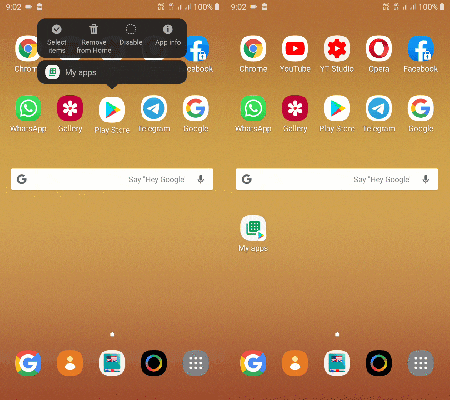Tap Select items in left popup menu
Image resolution: width=450 pixels, height=400 pixels.
(x=57, y=39)
